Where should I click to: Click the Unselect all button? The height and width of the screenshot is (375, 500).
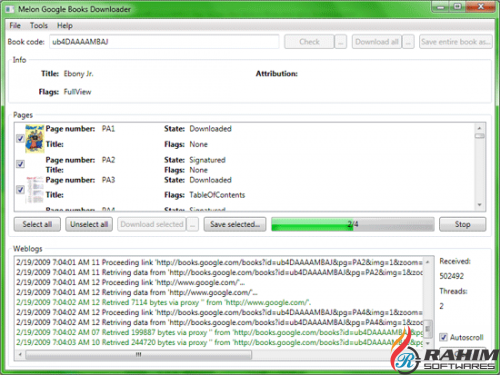pyautogui.click(x=89, y=224)
